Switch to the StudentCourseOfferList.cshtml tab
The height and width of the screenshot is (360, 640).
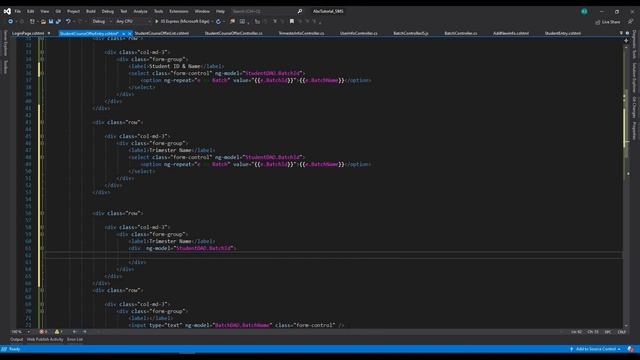pyautogui.click(x=162, y=33)
